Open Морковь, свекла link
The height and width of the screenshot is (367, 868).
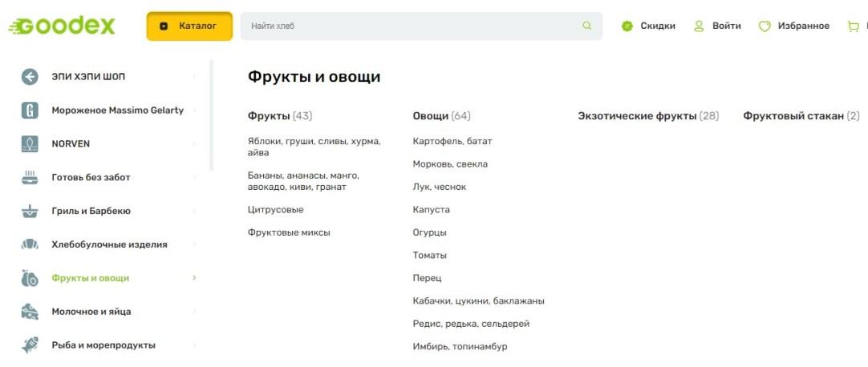450,164
